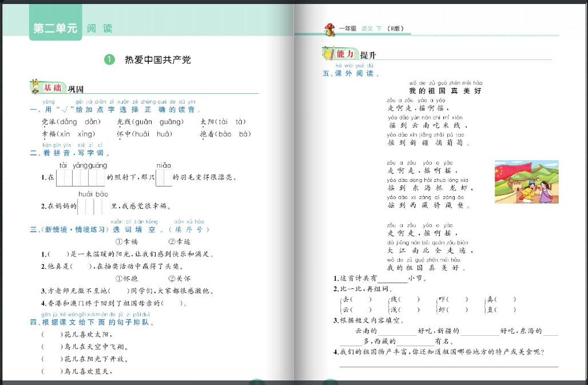This screenshot has height=385, width=588.
Task: Click the writing grid under tài yáng guāng
Action: pyautogui.click(x=80, y=178)
